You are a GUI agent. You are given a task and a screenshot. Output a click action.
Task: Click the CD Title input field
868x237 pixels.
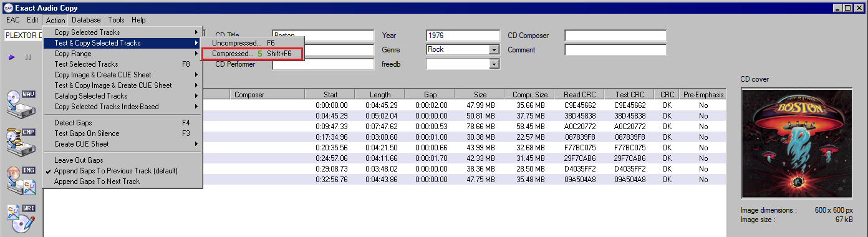pyautogui.click(x=323, y=36)
